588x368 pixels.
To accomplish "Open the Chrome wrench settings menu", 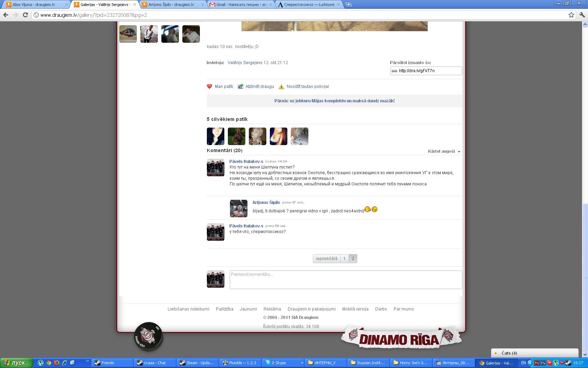I will pyautogui.click(x=582, y=15).
